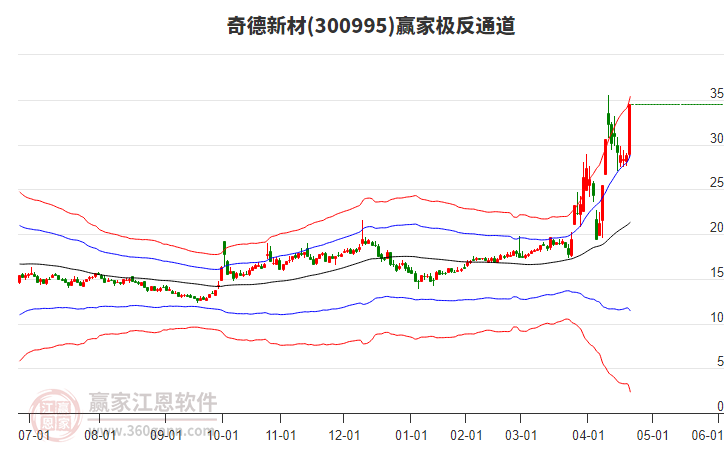Click the 0 price axis label
726x450 pixels.
point(720,406)
